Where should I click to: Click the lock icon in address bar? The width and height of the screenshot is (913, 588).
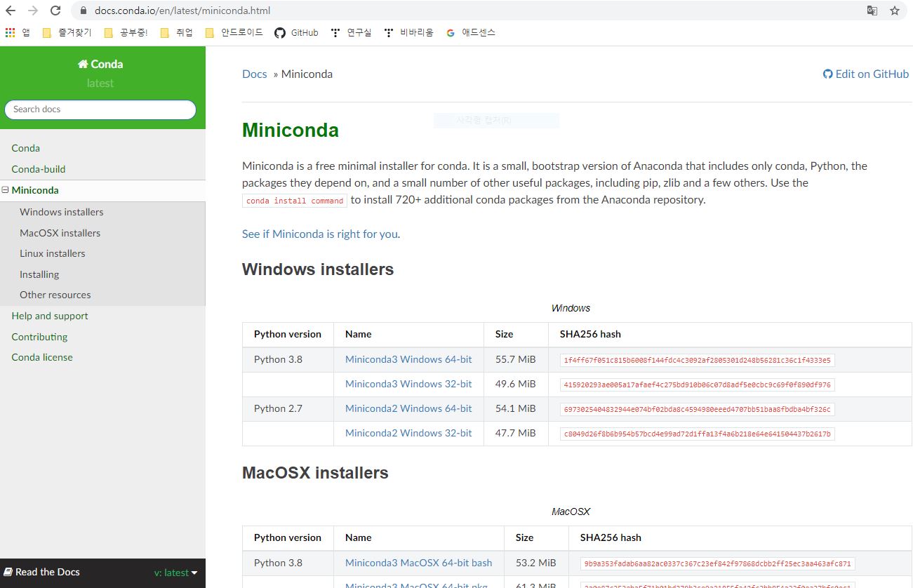tap(84, 11)
